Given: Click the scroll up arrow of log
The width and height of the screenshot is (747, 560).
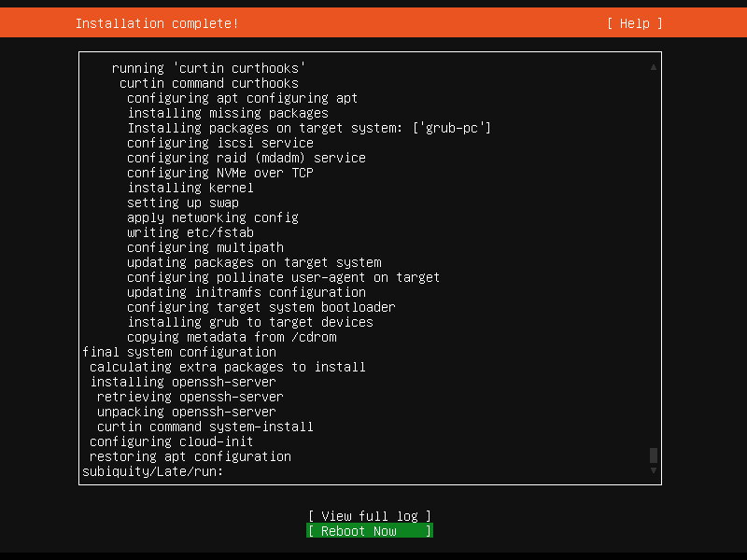Looking at the screenshot, I should [x=654, y=67].
